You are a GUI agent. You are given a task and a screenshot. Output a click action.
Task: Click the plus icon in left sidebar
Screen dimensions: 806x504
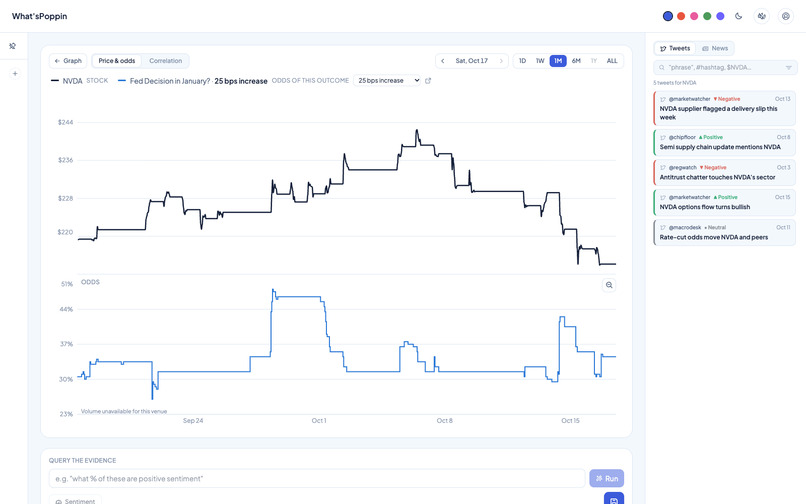click(x=15, y=74)
